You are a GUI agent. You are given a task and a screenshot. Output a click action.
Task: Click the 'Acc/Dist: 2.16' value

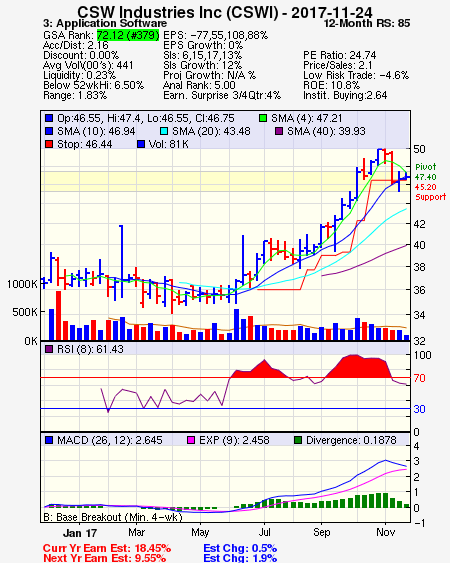[75, 45]
